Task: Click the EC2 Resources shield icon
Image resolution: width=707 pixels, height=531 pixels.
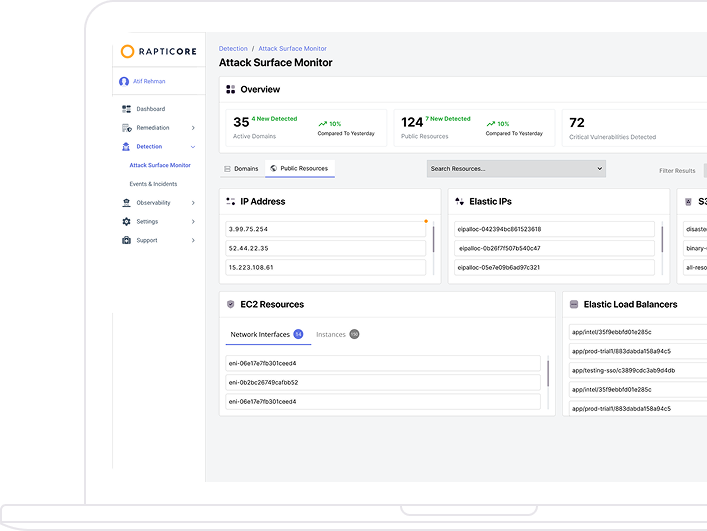Action: coord(231,304)
